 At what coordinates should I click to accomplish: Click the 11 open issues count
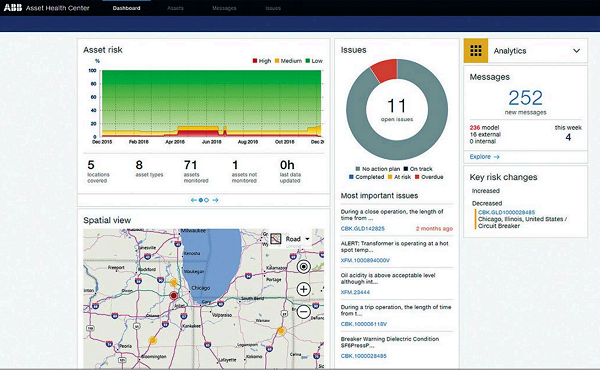pos(396,106)
